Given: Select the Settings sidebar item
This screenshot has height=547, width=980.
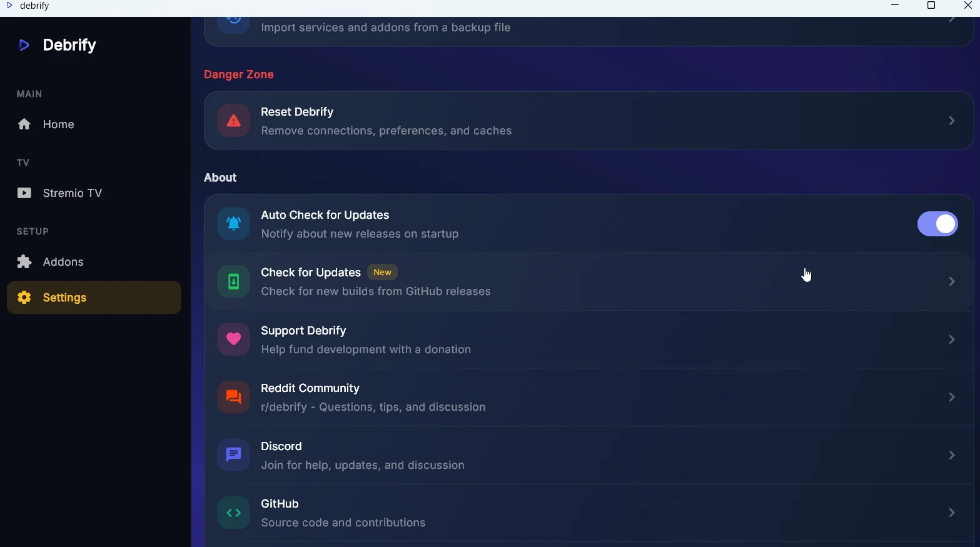Looking at the screenshot, I should 94,298.
